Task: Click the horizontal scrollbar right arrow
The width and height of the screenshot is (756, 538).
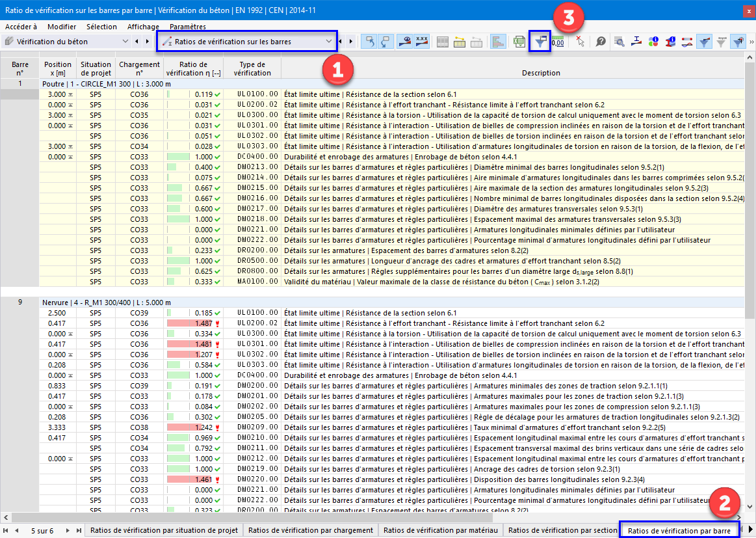Action: 738,517
